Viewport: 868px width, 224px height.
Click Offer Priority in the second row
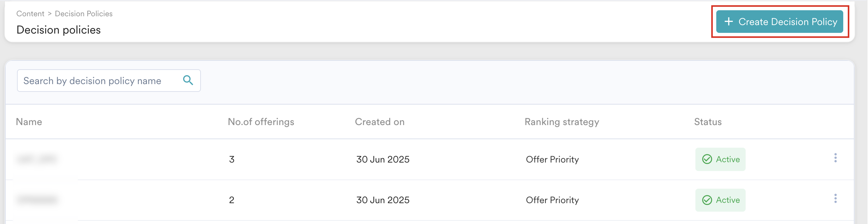click(552, 200)
